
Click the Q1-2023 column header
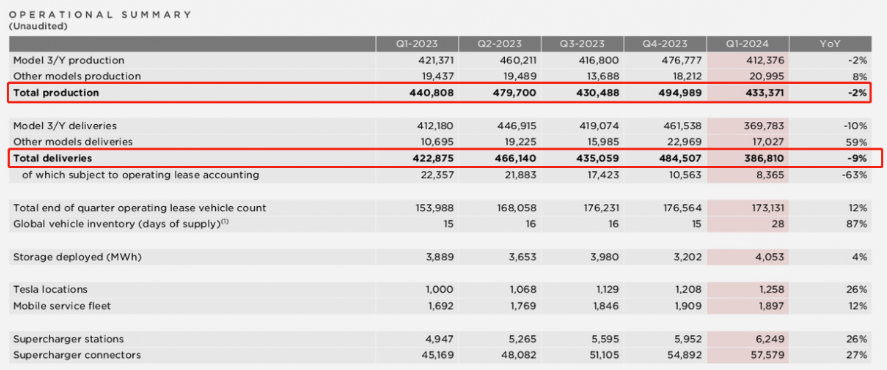coord(417,44)
